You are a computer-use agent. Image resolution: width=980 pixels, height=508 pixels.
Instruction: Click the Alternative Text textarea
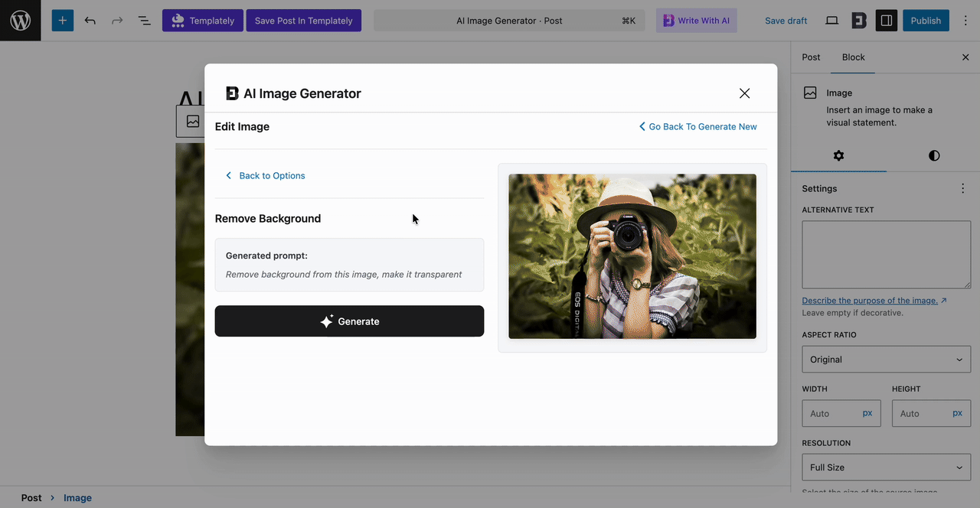tap(887, 255)
